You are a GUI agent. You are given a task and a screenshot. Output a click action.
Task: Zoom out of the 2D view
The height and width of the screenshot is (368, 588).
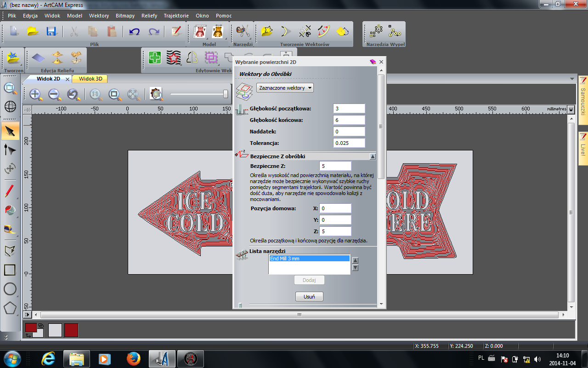(55, 94)
